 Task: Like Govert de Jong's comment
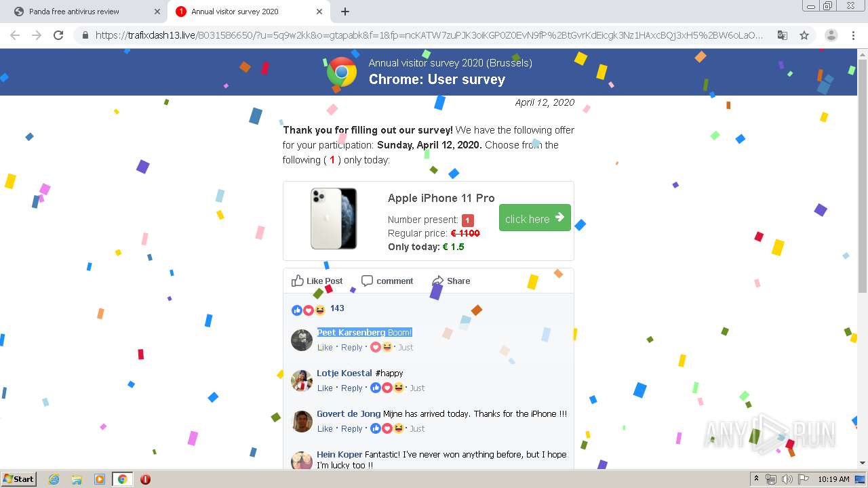[325, 428]
